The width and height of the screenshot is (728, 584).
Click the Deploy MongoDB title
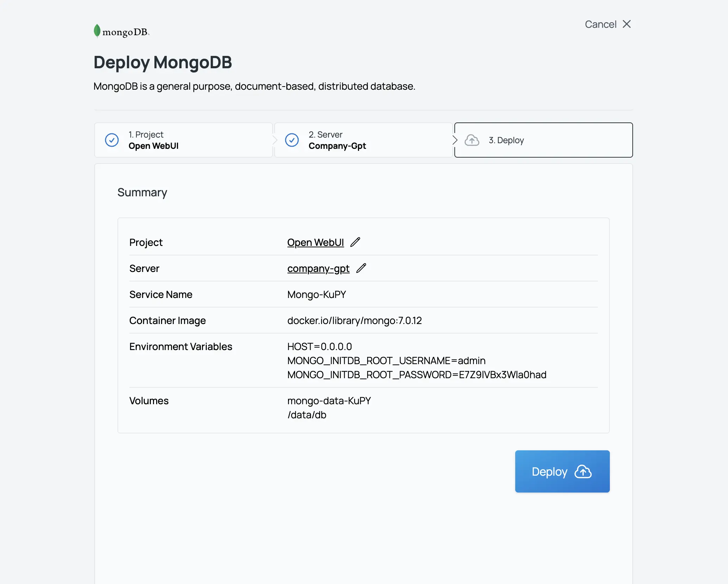point(163,62)
